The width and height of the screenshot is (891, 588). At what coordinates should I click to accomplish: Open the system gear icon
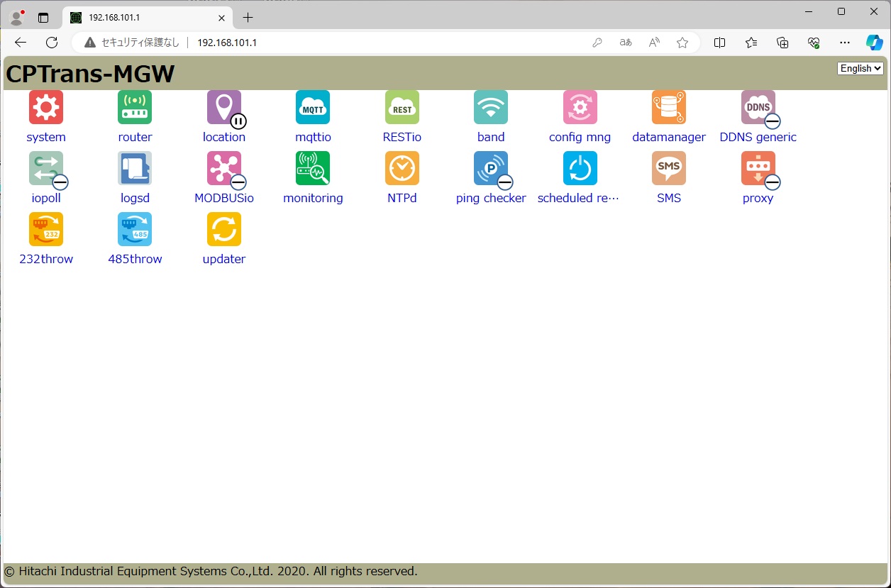click(46, 108)
